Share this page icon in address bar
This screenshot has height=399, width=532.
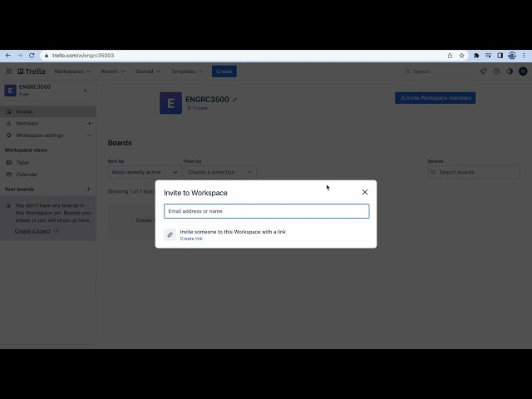pyautogui.click(x=450, y=56)
